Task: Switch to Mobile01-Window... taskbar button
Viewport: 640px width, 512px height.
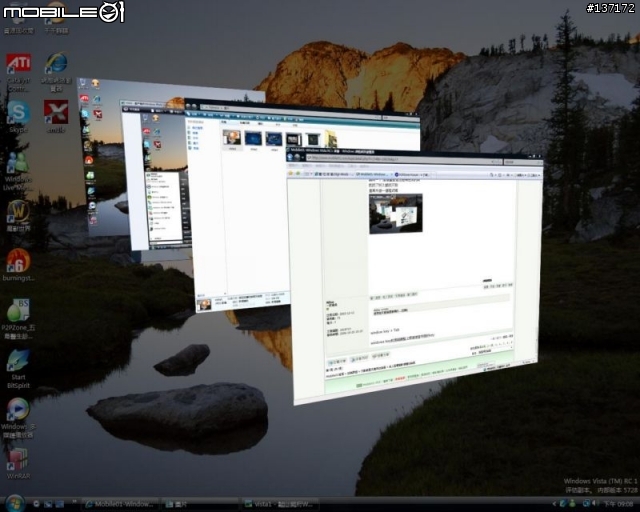Action: pyautogui.click(x=121, y=504)
